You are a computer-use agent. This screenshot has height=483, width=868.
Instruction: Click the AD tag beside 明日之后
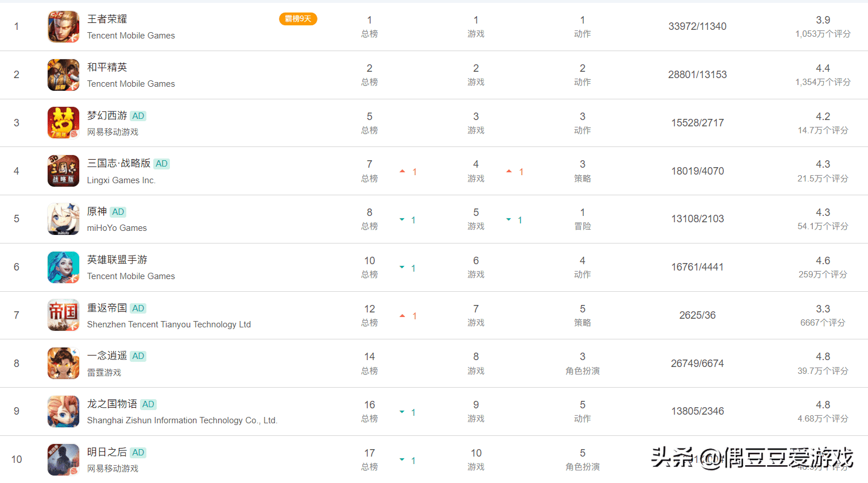point(138,453)
